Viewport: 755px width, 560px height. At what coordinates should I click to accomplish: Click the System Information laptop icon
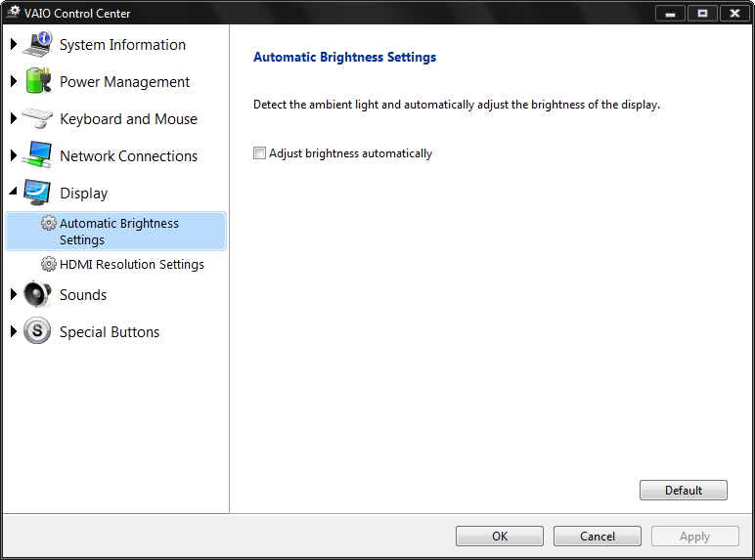pyautogui.click(x=37, y=44)
